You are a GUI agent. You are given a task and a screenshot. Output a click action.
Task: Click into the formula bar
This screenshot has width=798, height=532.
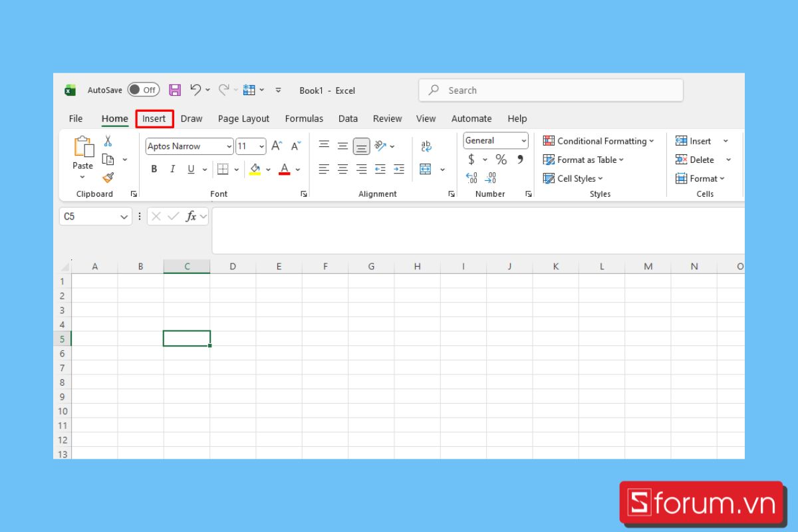click(478, 230)
